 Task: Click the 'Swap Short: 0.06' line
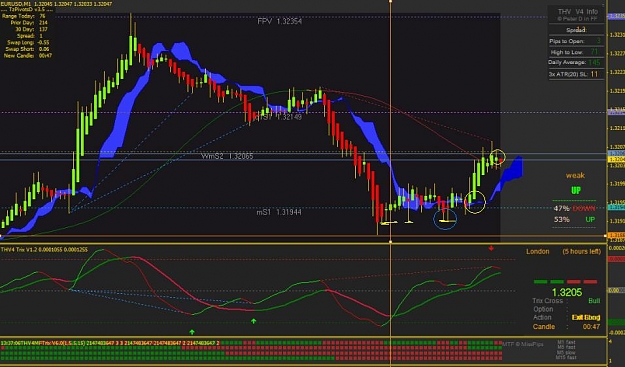pos(28,49)
